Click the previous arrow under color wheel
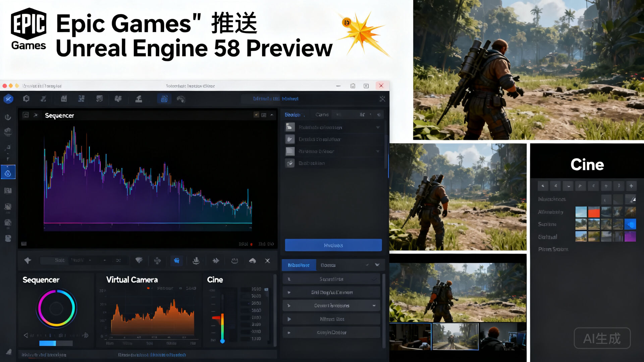Screen dimensions: 644x362 pos(26,335)
